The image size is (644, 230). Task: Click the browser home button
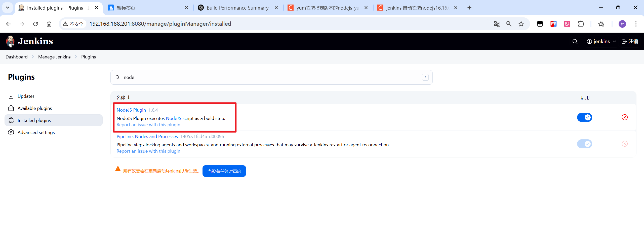pyautogui.click(x=49, y=24)
